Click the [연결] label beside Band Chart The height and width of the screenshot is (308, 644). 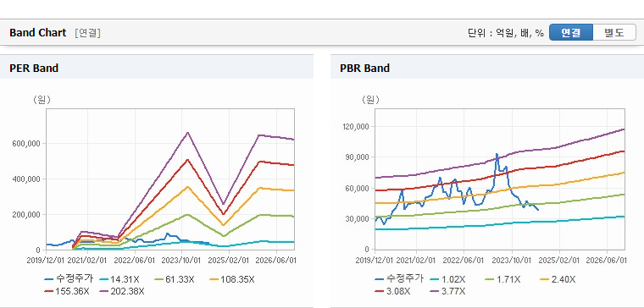(87, 33)
